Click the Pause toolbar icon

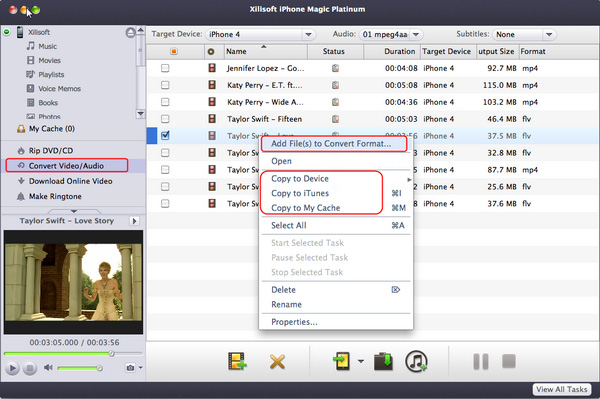(x=481, y=362)
